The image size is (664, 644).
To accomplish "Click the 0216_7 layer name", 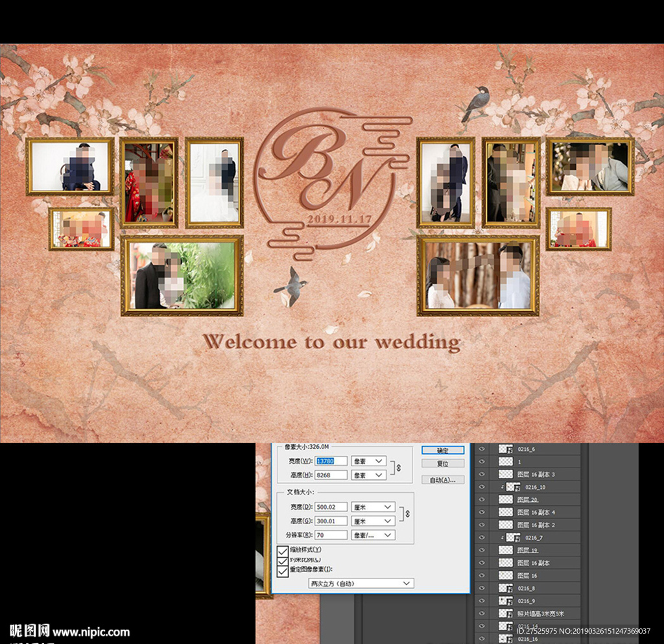I will click(x=534, y=538).
